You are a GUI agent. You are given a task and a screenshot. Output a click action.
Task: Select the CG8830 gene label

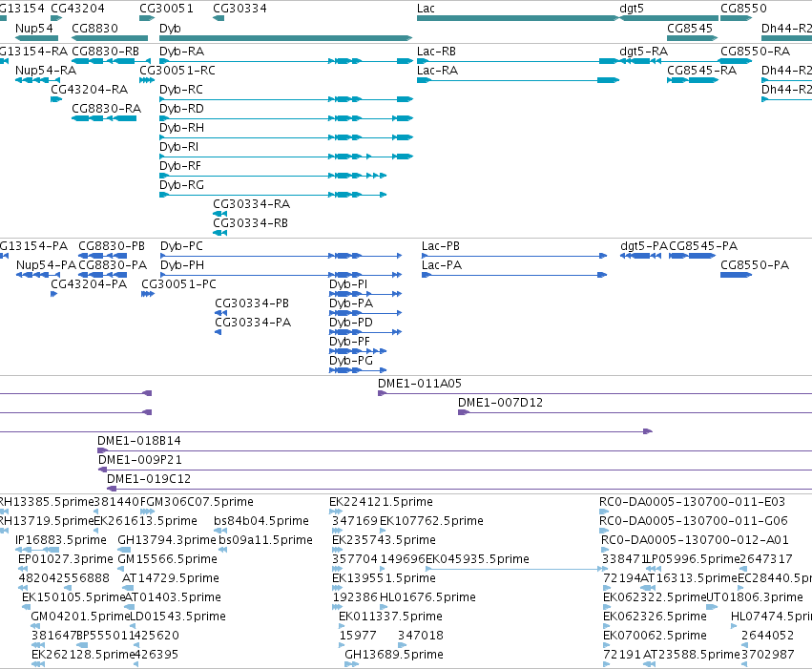tap(94, 29)
